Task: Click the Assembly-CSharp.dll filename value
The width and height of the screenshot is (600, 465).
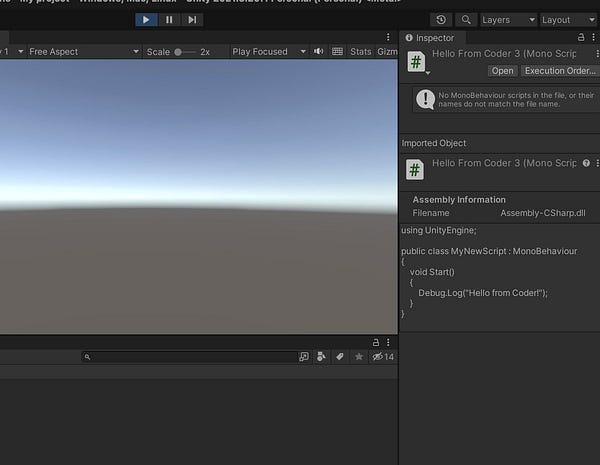Action: pyautogui.click(x=543, y=213)
